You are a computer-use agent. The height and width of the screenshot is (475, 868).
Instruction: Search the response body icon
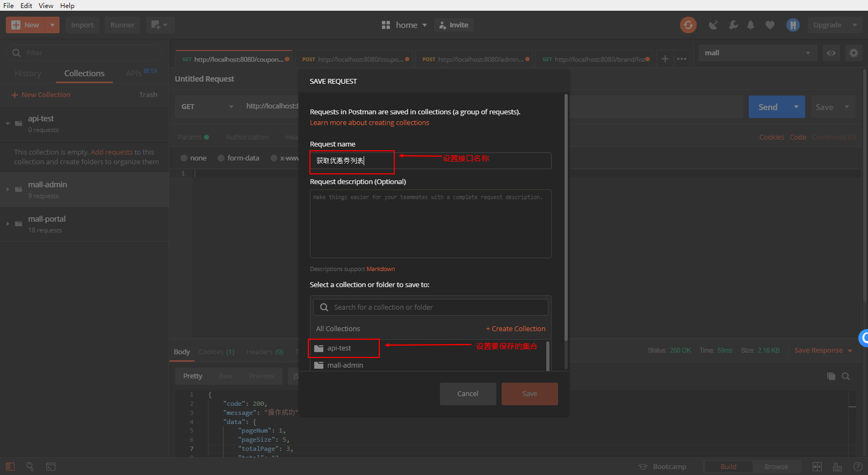pyautogui.click(x=845, y=376)
